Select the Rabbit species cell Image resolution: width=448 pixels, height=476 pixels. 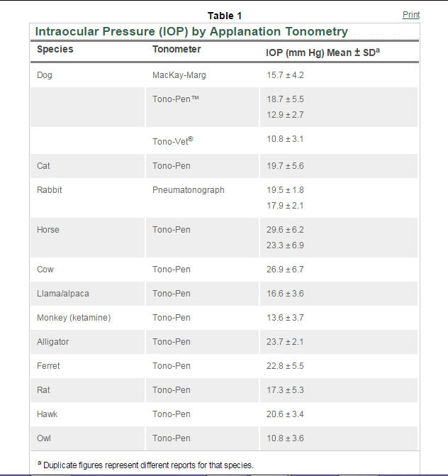(x=48, y=190)
